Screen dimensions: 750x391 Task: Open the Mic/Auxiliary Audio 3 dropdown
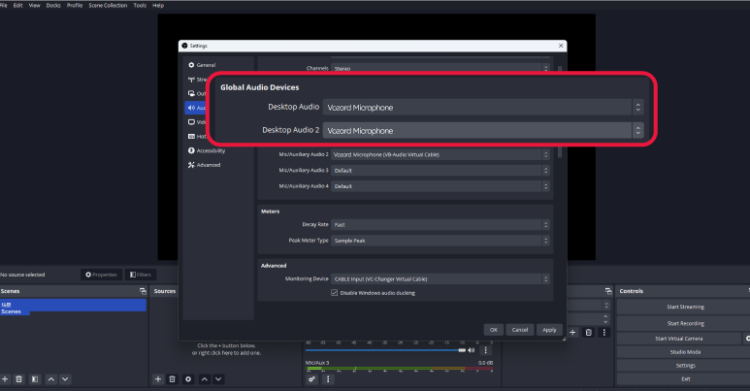440,170
